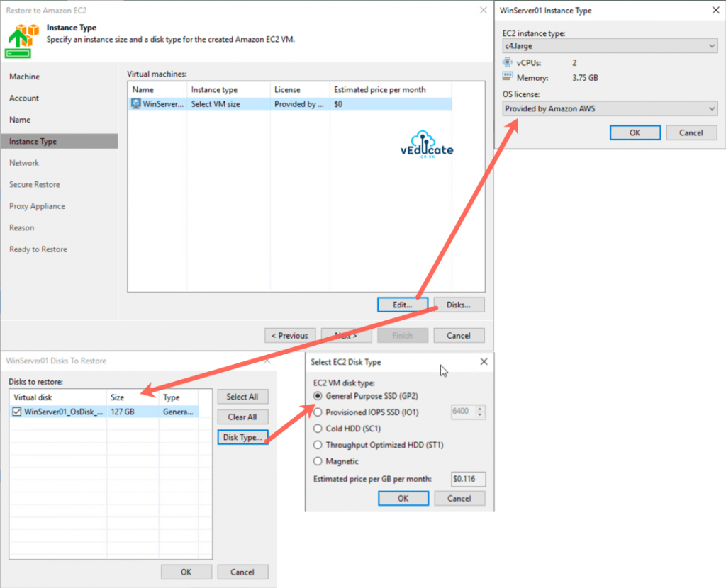The height and width of the screenshot is (588, 726).
Task: Click the WinServer01 VM icon in the table
Action: pos(135,103)
